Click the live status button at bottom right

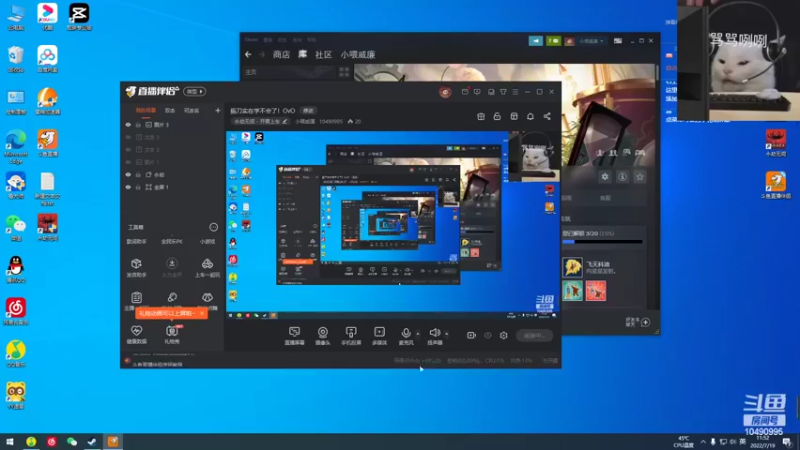click(534, 335)
